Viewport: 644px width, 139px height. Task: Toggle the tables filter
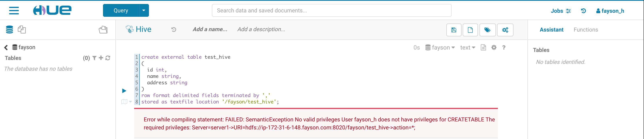pos(94,58)
